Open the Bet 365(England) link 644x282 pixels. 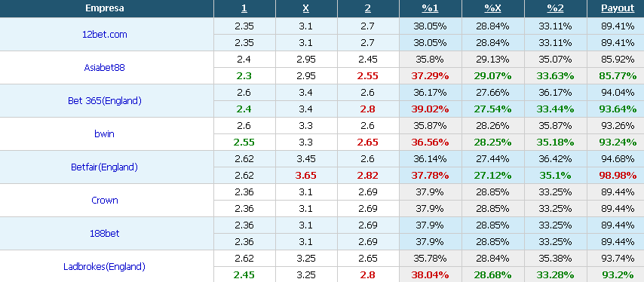click(104, 100)
